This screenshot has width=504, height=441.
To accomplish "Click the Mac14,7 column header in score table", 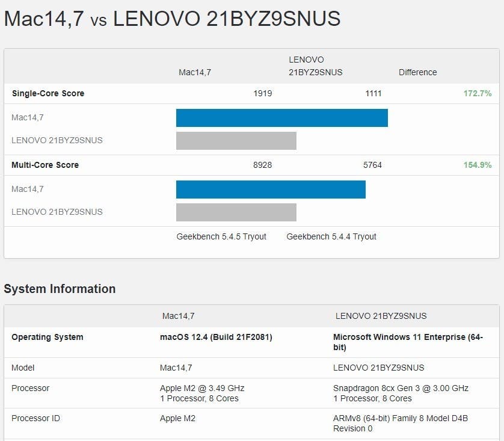I will click(x=194, y=72).
